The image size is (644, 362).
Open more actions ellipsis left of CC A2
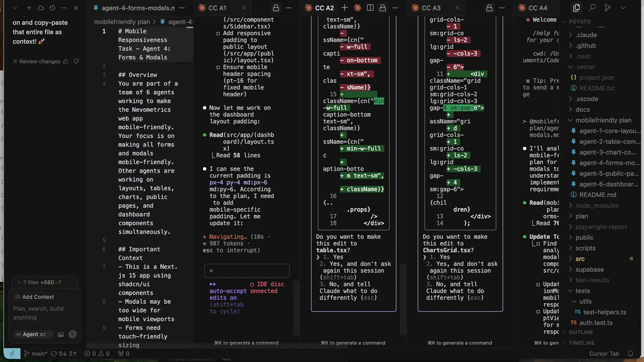pyautogui.click(x=288, y=8)
